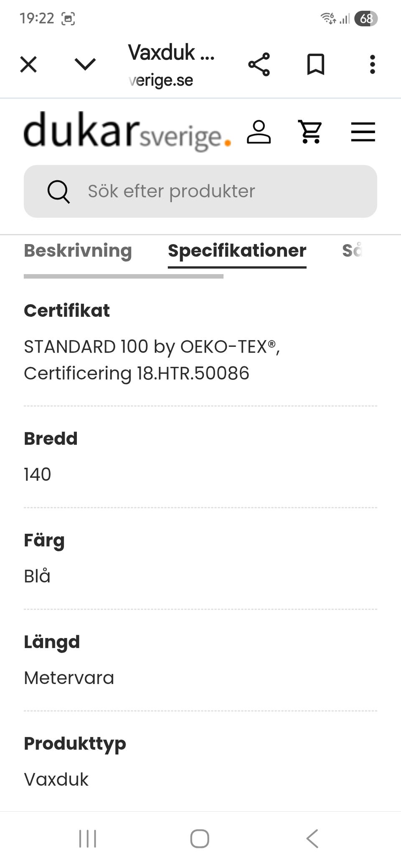The image size is (401, 868).
Task: Open the user account icon
Action: pyautogui.click(x=259, y=132)
